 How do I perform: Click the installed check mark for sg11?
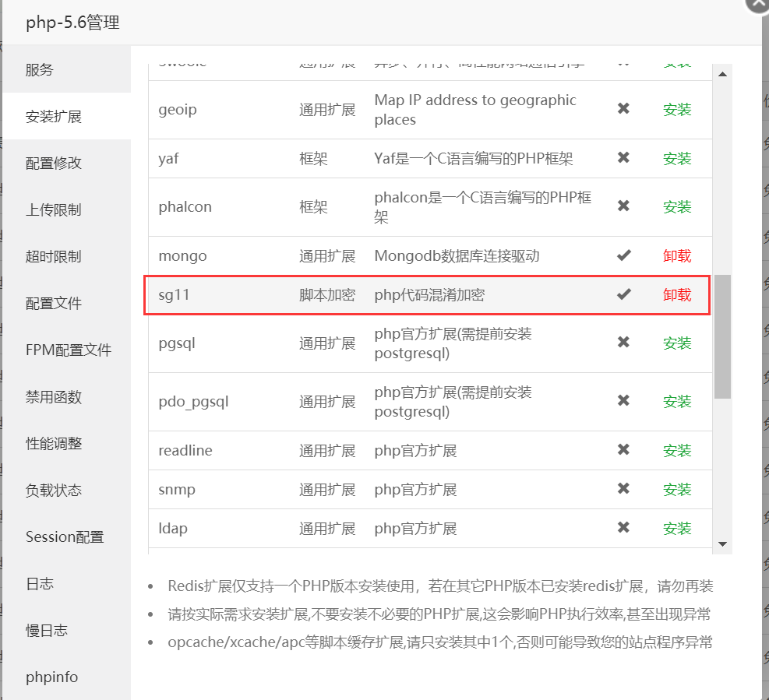623,294
